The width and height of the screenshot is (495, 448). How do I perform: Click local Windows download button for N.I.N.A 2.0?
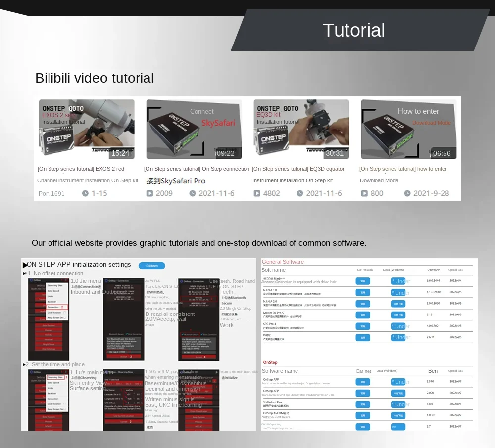coord(398,304)
